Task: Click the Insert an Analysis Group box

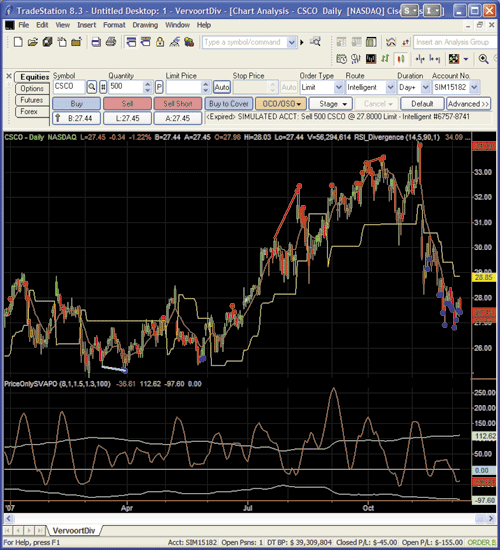Action: pos(456,42)
